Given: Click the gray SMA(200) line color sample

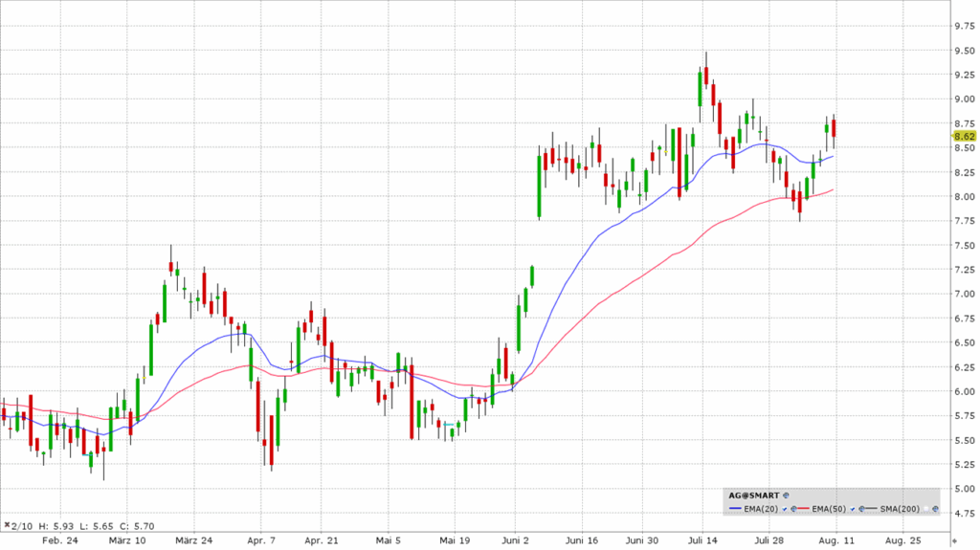Looking at the screenshot, I should point(871,508).
